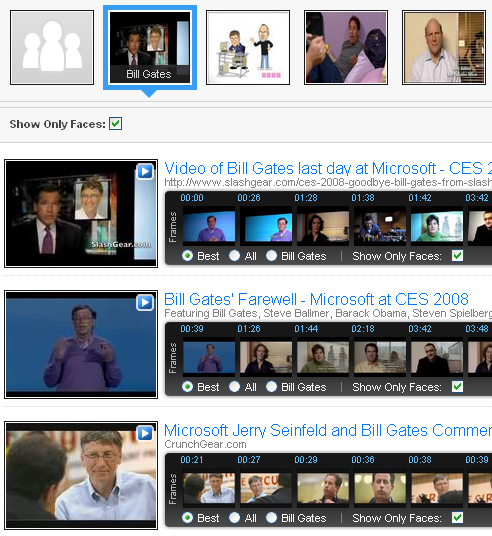
Task: Open 'Microsoft Jerry Seinfeld and Bill Gates' link
Action: coord(328,430)
